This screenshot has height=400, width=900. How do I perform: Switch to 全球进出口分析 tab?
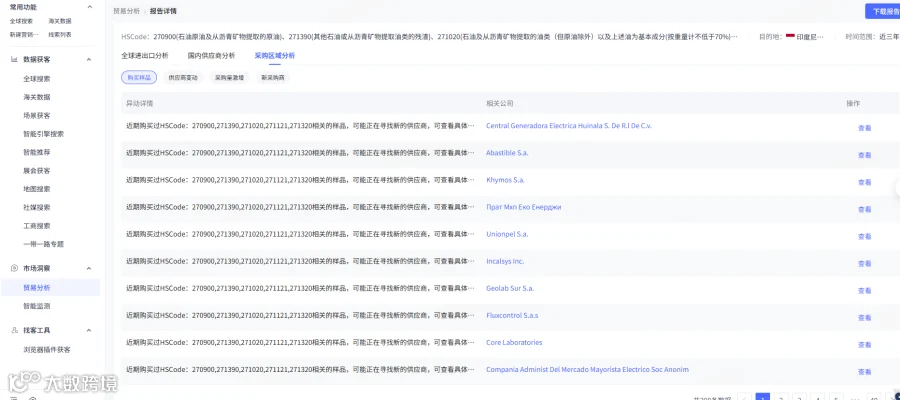tap(145, 56)
